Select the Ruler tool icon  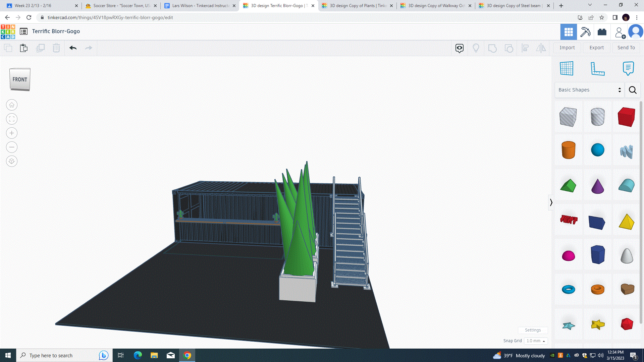tap(597, 69)
